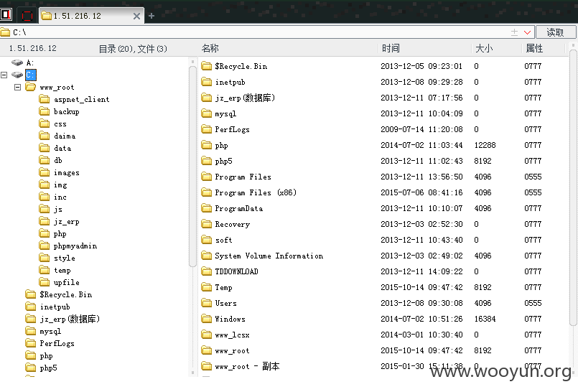The width and height of the screenshot is (578, 392).
Task: Click the inetpub folder icon in the file list
Action: 207,82
